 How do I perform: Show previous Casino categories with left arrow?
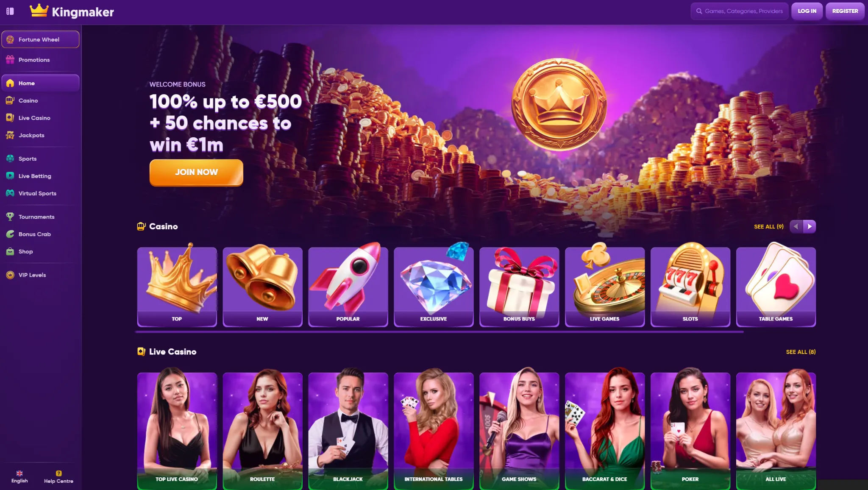(x=796, y=226)
